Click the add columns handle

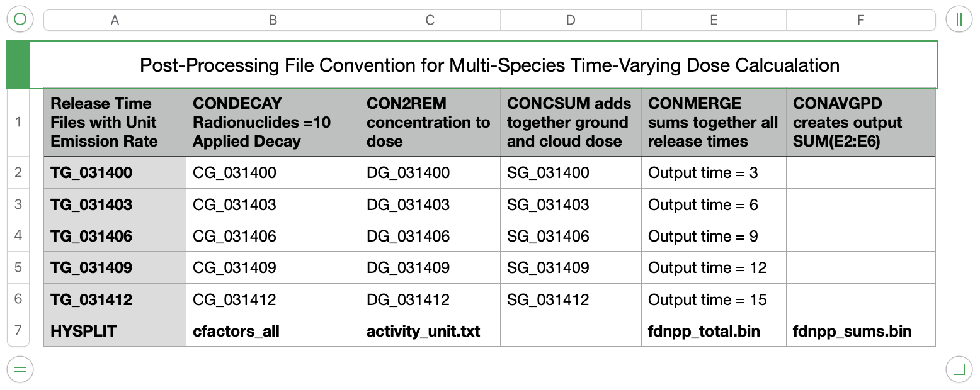[959, 19]
